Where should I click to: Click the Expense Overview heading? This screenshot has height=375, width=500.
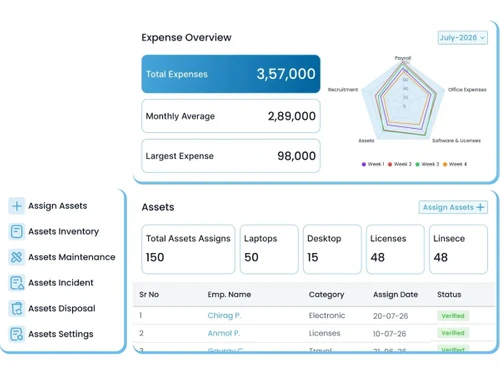tap(186, 38)
